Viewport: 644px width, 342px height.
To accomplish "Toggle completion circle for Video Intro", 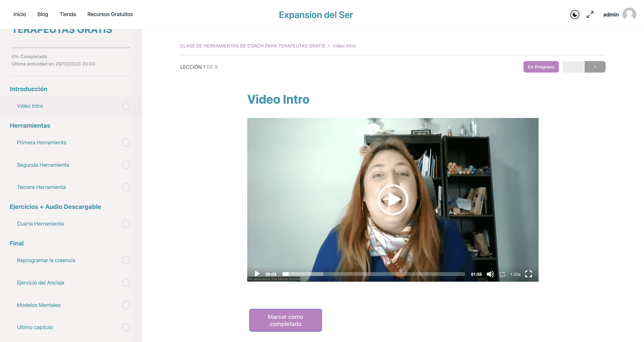I will point(126,106).
